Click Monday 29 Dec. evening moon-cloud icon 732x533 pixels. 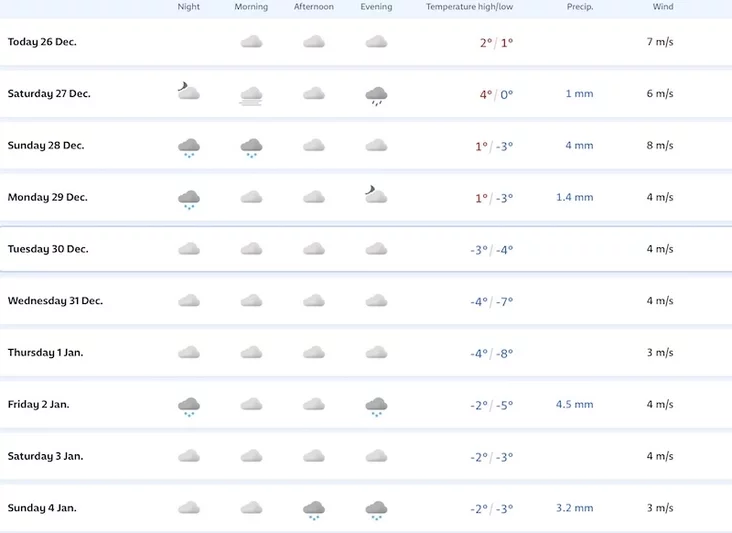[375, 195]
